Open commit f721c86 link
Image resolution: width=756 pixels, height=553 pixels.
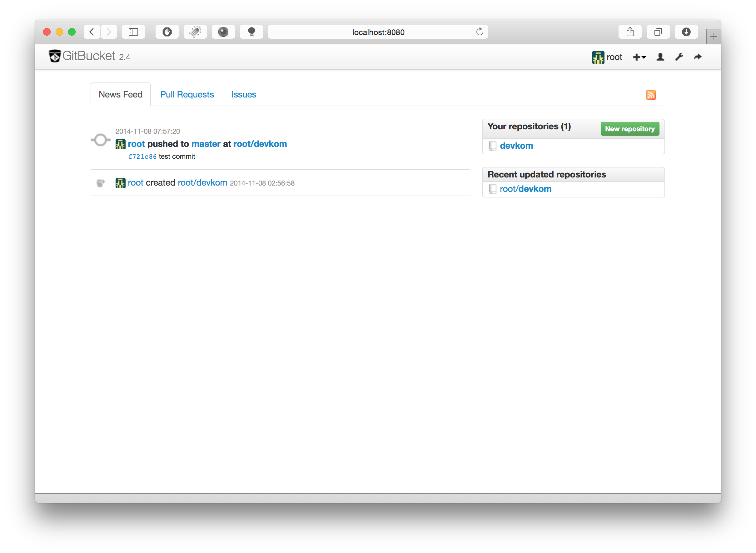(x=142, y=156)
